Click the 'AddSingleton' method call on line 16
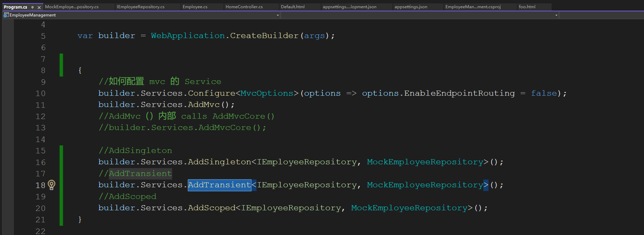644x235 pixels. pyautogui.click(x=219, y=162)
